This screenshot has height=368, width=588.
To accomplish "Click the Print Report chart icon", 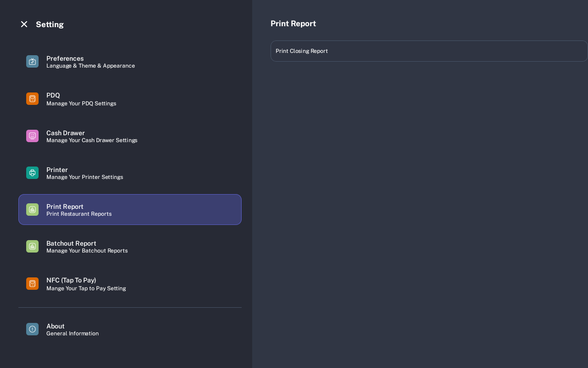I will 32,209.
